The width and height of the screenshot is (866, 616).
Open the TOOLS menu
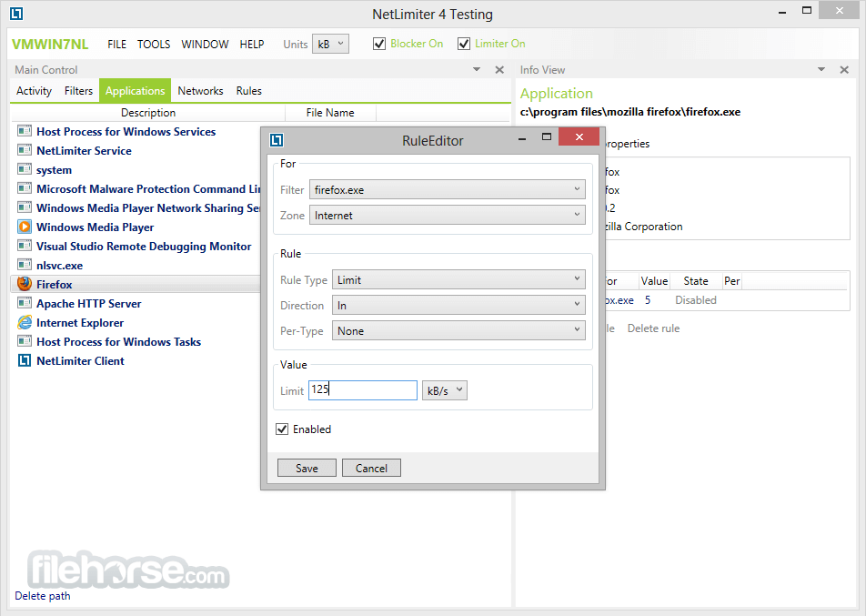click(154, 45)
